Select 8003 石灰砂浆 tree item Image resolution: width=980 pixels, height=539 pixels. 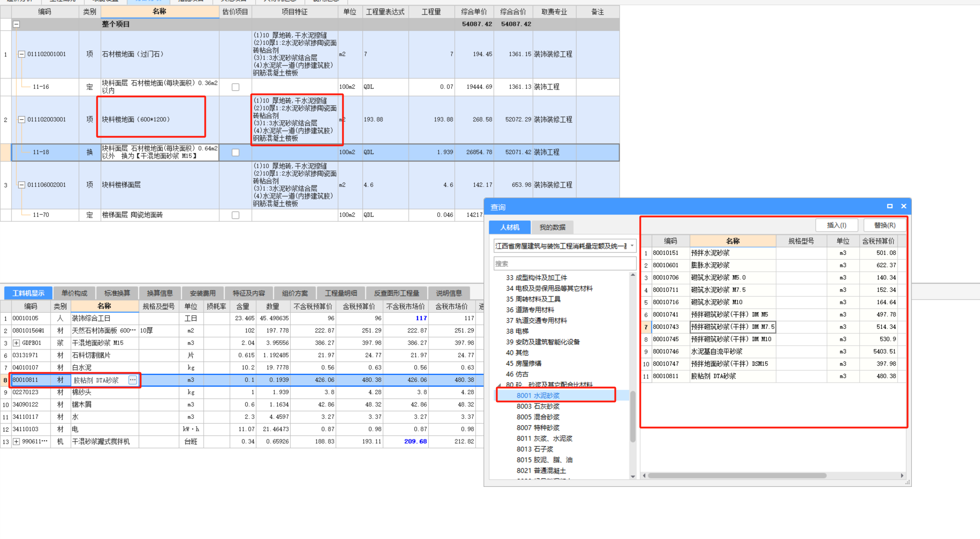pos(537,406)
